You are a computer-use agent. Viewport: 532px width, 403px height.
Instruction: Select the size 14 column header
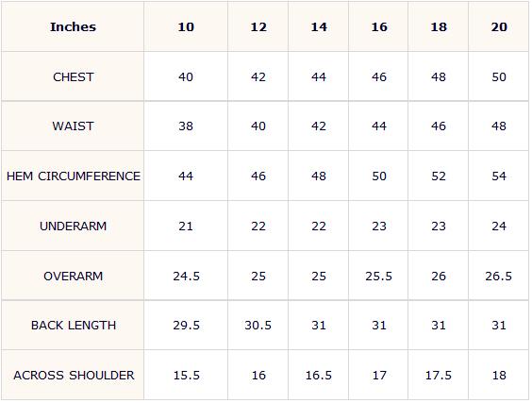(x=319, y=26)
